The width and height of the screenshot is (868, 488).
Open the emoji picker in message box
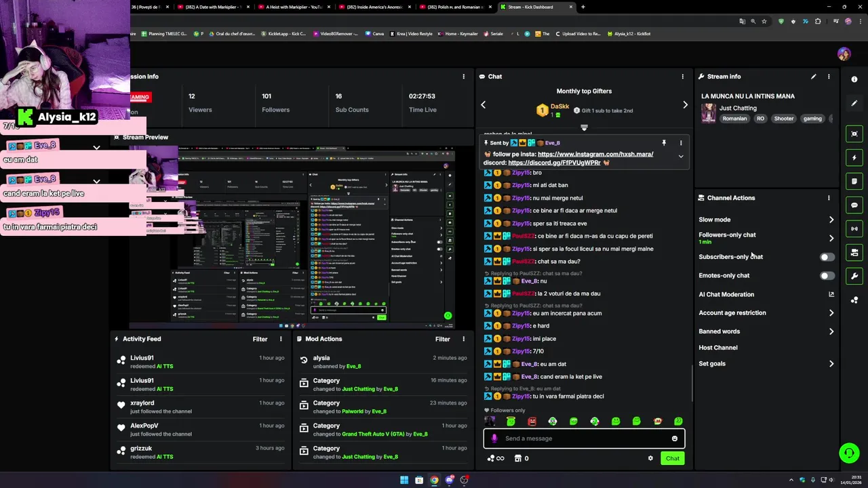tap(674, 439)
